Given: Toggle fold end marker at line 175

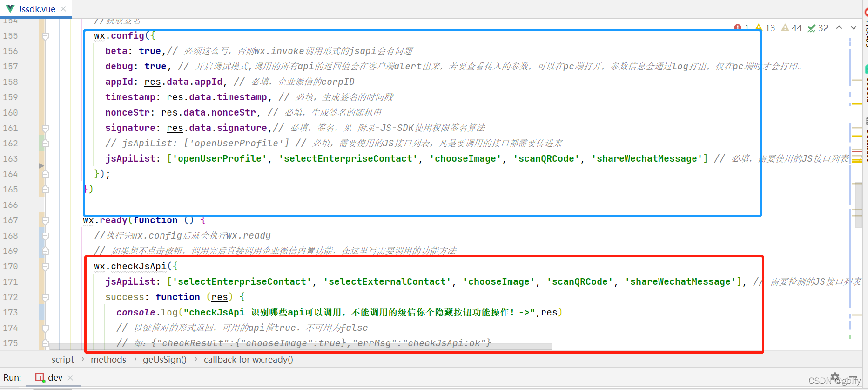Looking at the screenshot, I should coord(45,343).
